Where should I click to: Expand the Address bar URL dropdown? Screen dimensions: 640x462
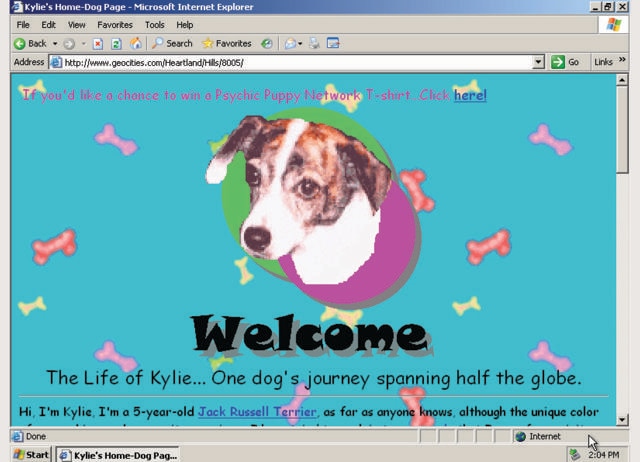coord(538,62)
